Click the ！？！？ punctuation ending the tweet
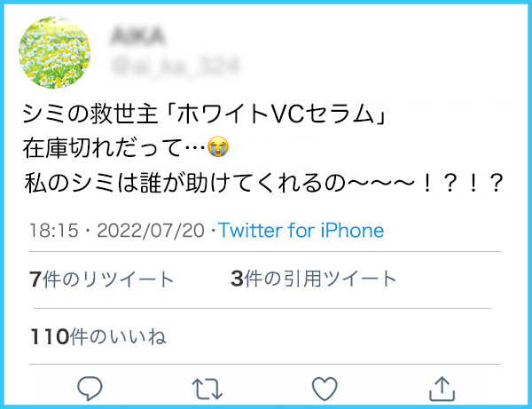The image size is (532, 409). click(461, 183)
